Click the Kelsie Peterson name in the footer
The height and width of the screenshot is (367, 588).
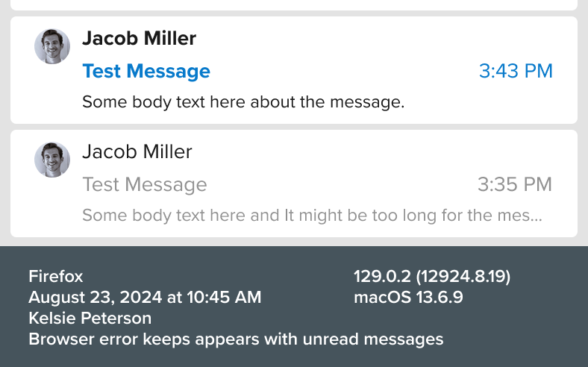[90, 319]
